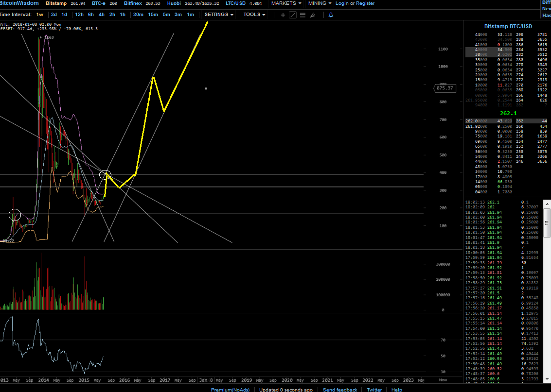
Task: Click the 70 RSI axis label
Action: (443, 340)
